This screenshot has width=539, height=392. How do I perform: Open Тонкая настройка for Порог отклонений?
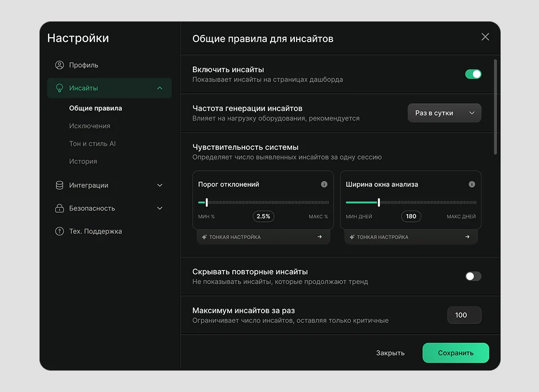click(x=263, y=237)
